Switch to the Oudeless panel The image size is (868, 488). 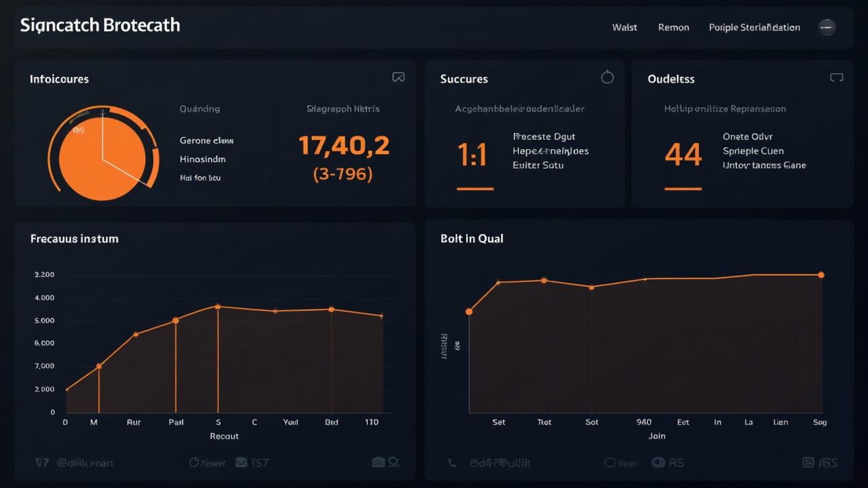pos(671,79)
